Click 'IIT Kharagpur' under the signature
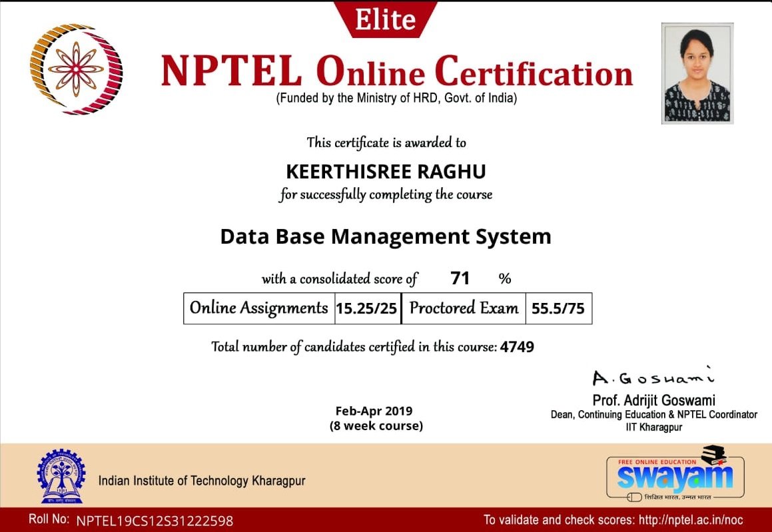The width and height of the screenshot is (772, 532). click(x=654, y=427)
